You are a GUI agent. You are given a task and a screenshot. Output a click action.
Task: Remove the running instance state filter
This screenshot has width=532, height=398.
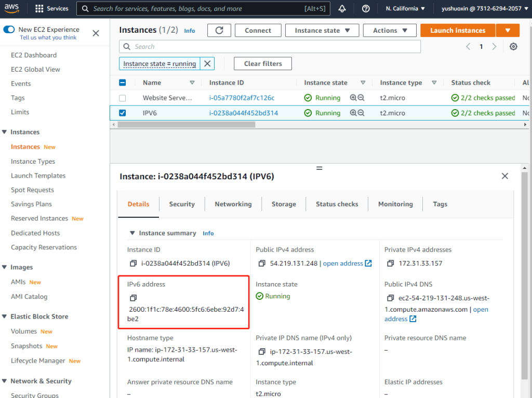click(207, 64)
